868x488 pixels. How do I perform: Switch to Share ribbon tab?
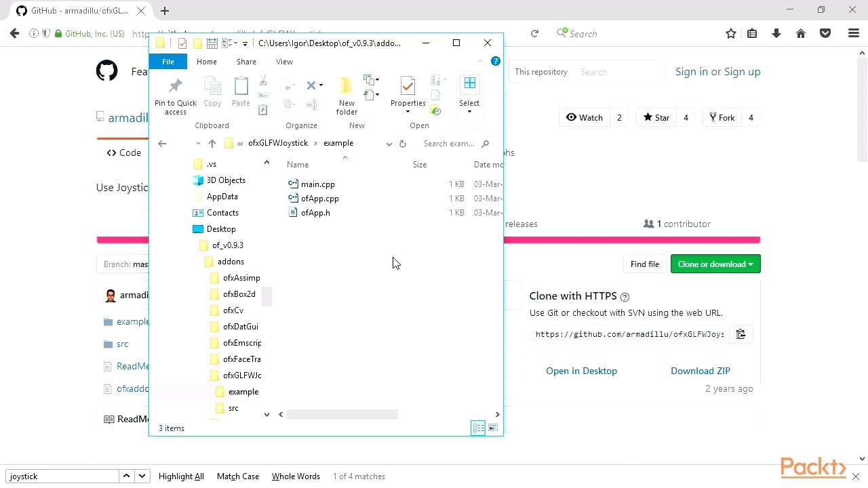(x=246, y=62)
